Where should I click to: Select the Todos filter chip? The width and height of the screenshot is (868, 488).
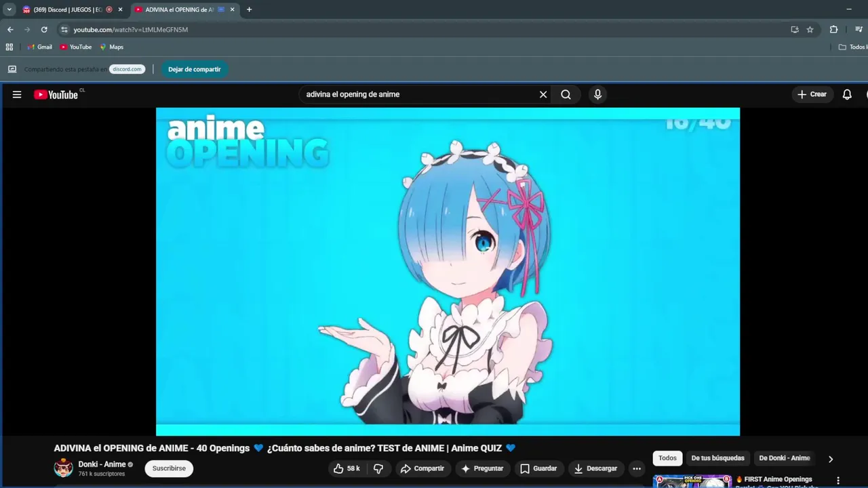[667, 458]
